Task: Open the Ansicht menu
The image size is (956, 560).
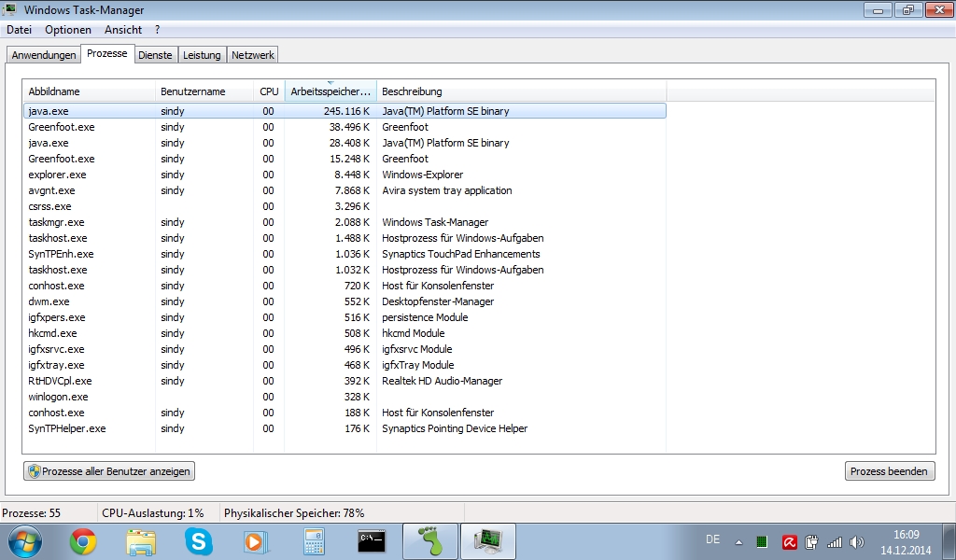Action: pyautogui.click(x=123, y=30)
